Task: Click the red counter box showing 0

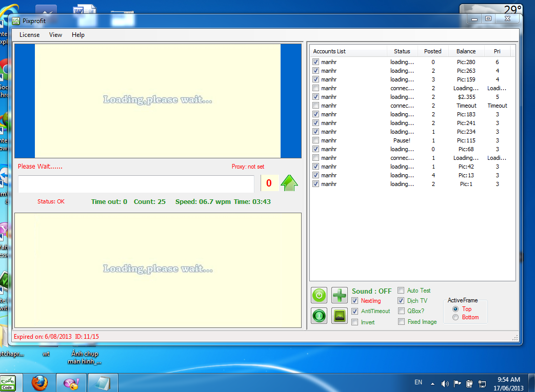Action: click(269, 183)
